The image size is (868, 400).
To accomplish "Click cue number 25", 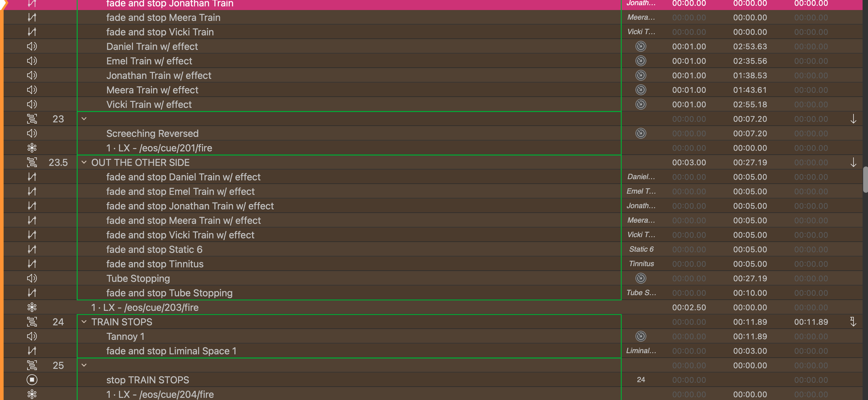I will 58,365.
